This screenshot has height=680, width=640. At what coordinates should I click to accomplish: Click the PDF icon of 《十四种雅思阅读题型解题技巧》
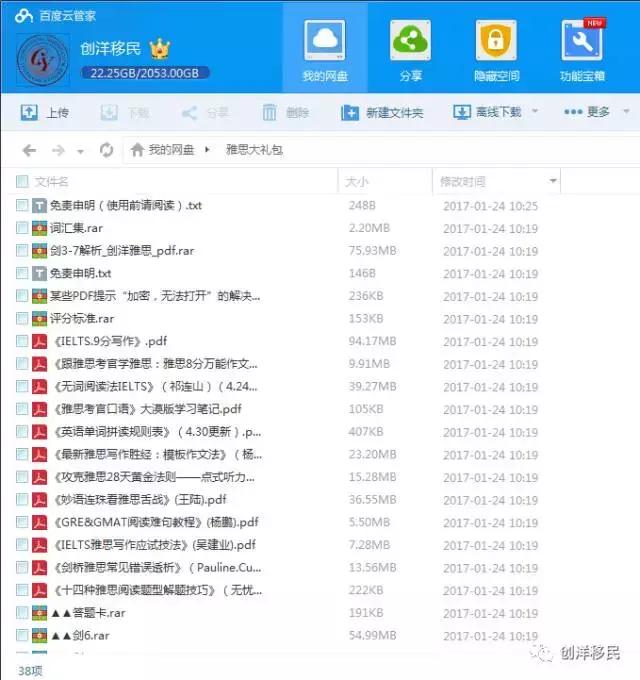tap(39, 590)
